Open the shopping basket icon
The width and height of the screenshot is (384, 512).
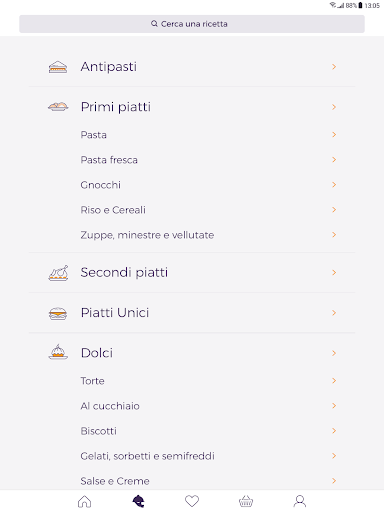pos(246,501)
